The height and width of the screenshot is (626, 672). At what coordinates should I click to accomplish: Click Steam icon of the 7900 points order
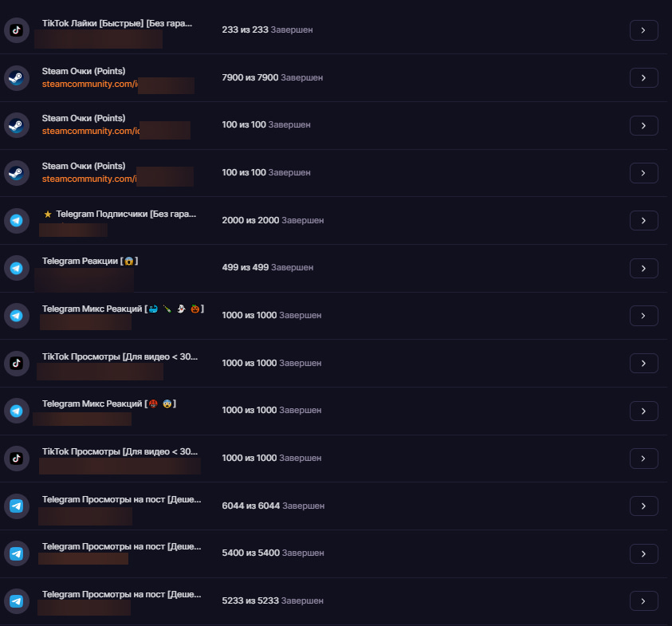point(16,78)
